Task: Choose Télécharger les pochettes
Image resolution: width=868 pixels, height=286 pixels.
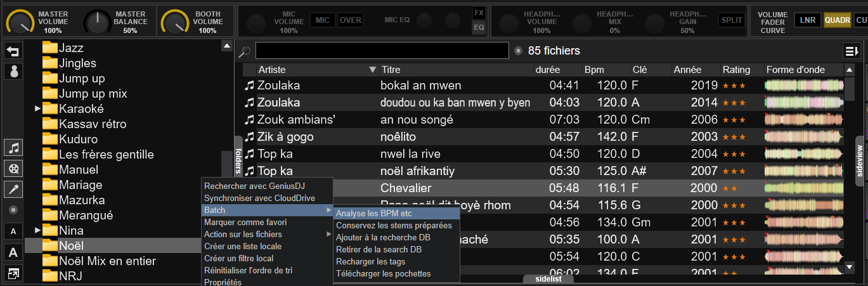Action: [x=396, y=273]
